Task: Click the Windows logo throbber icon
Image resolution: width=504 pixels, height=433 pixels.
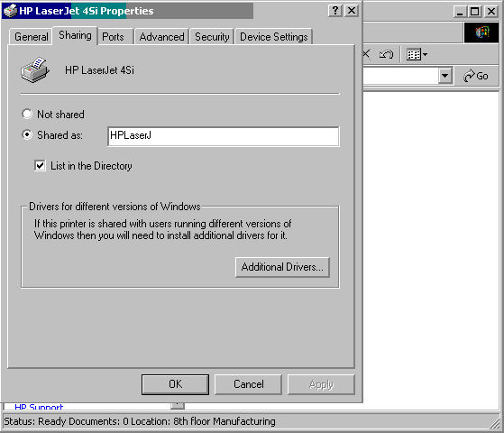Action: (x=481, y=32)
